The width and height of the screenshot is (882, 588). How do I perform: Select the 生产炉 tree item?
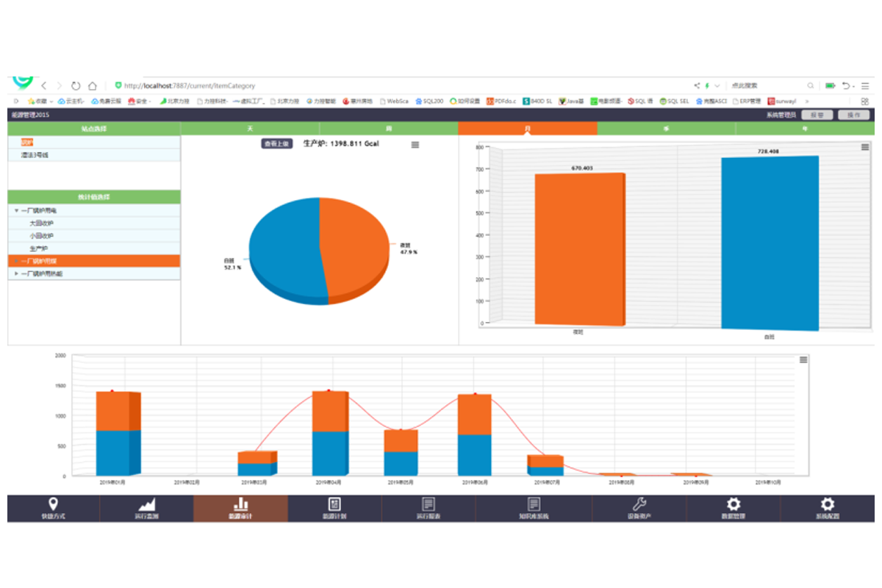click(38, 248)
